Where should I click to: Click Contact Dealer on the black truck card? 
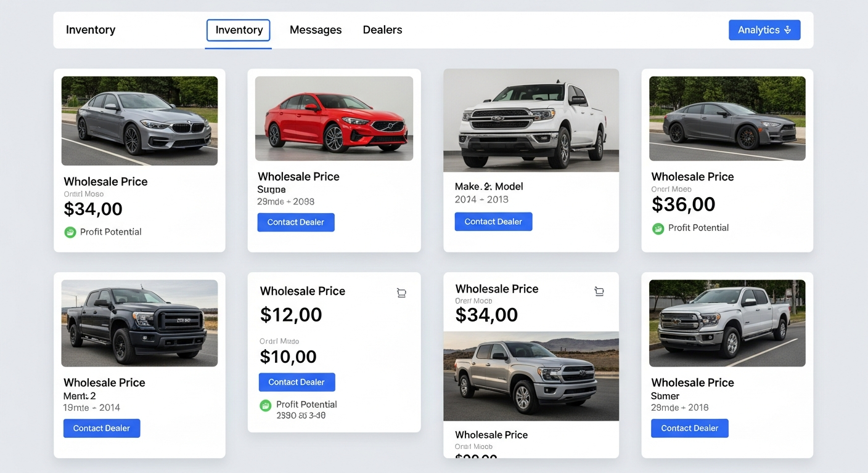pyautogui.click(x=102, y=428)
